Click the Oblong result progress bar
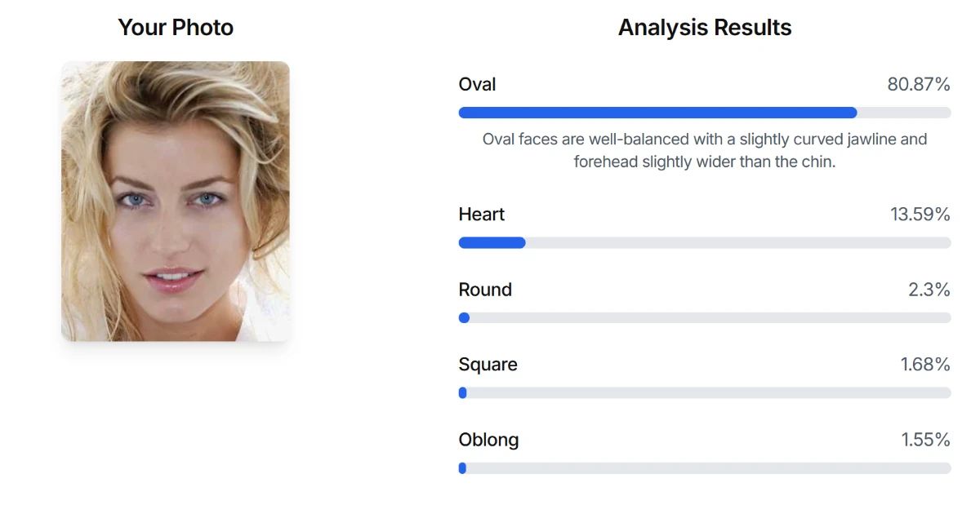 point(704,467)
